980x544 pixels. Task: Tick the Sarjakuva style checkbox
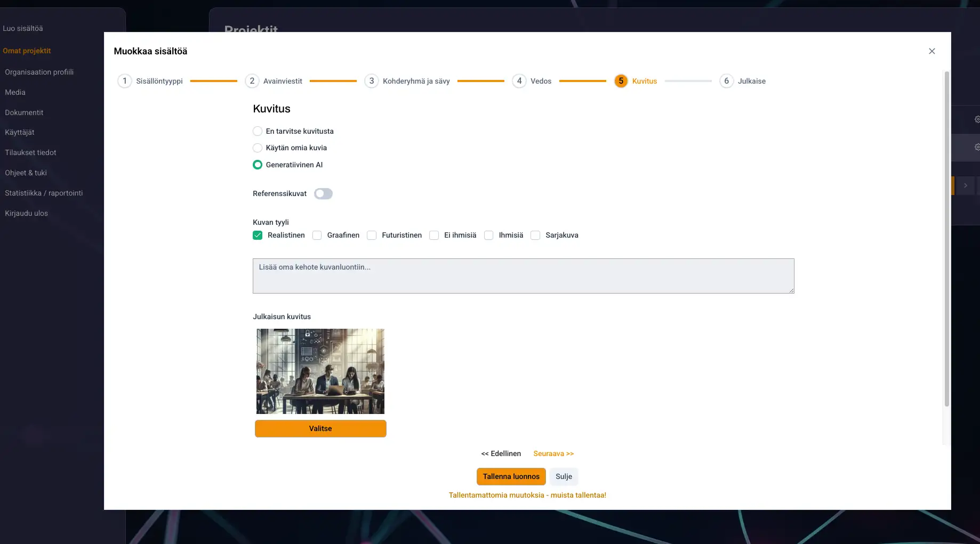click(536, 236)
